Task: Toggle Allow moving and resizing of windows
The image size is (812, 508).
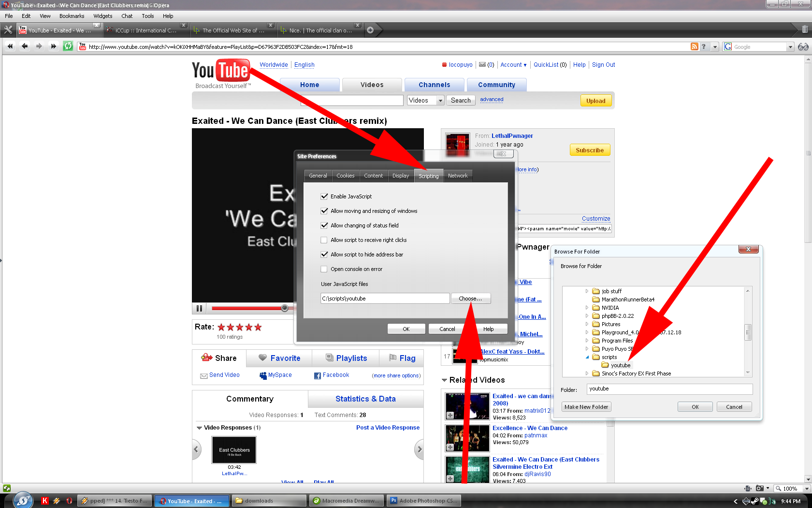Action: click(x=324, y=211)
